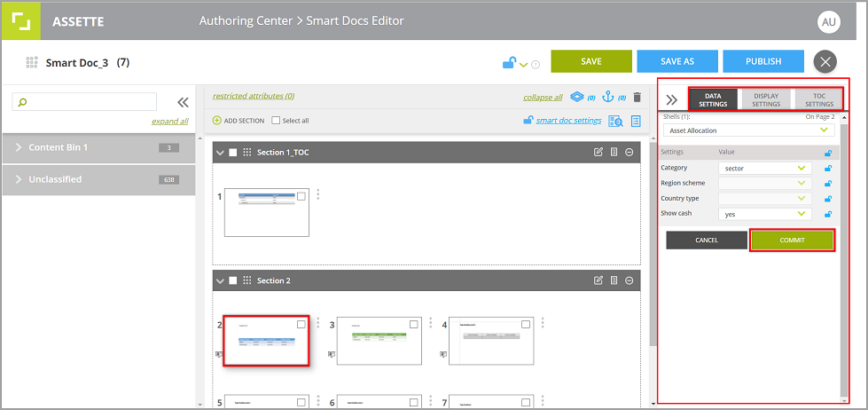This screenshot has width=868, height=410.
Task: Open three-dot menu for page 4
Action: point(543,322)
